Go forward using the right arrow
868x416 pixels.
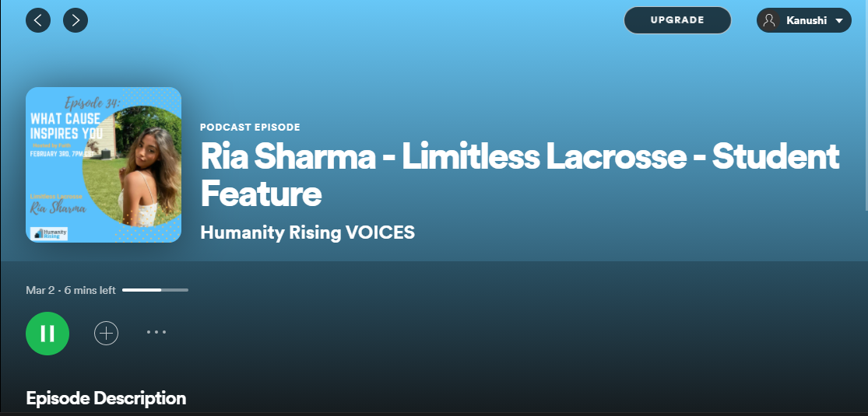coord(76,20)
